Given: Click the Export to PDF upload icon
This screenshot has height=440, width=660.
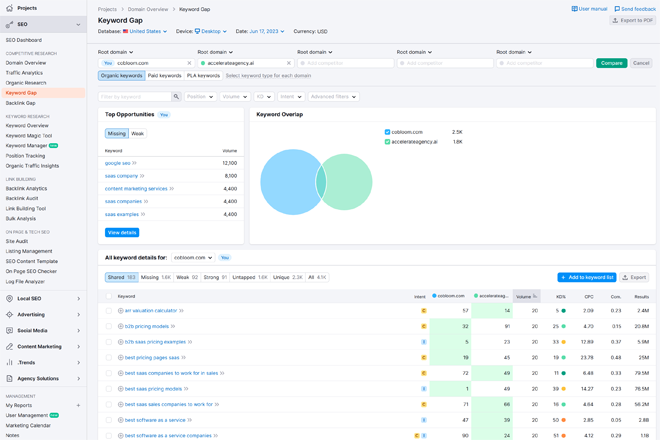Looking at the screenshot, I should pos(615,20).
